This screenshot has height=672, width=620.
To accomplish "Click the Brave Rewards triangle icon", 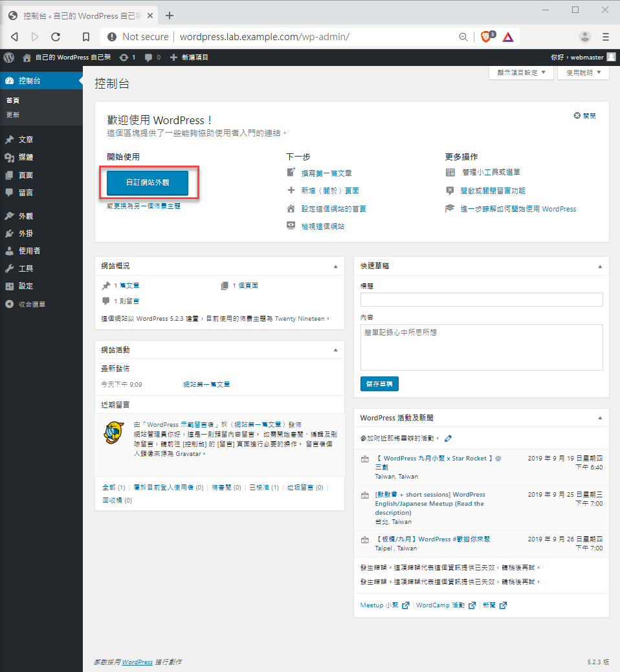I will 508,37.
